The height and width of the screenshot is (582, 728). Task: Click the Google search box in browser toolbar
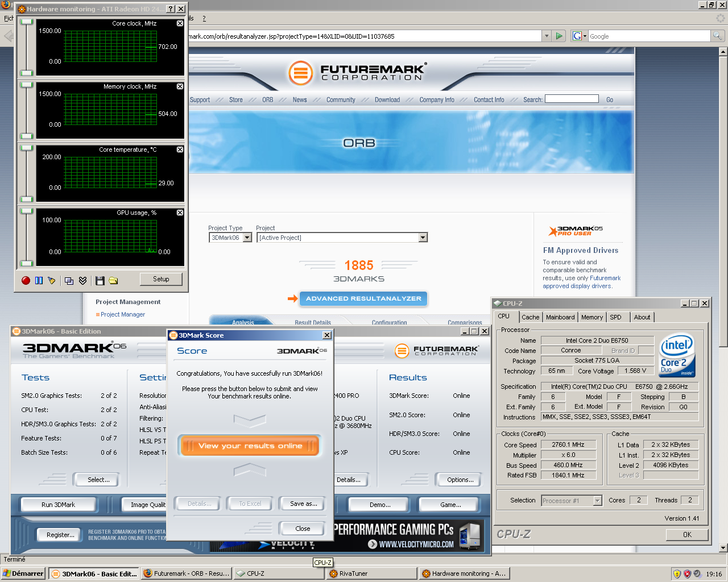coord(649,36)
